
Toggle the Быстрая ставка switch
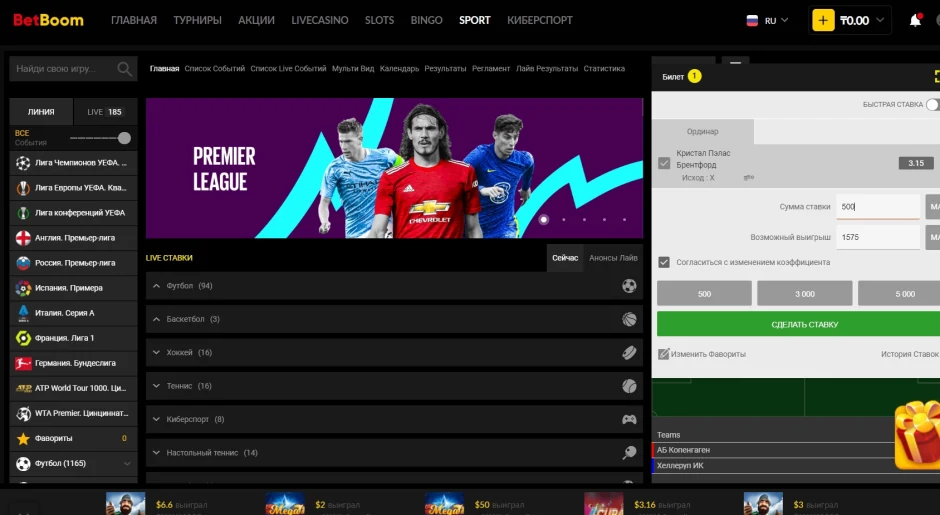tap(933, 104)
